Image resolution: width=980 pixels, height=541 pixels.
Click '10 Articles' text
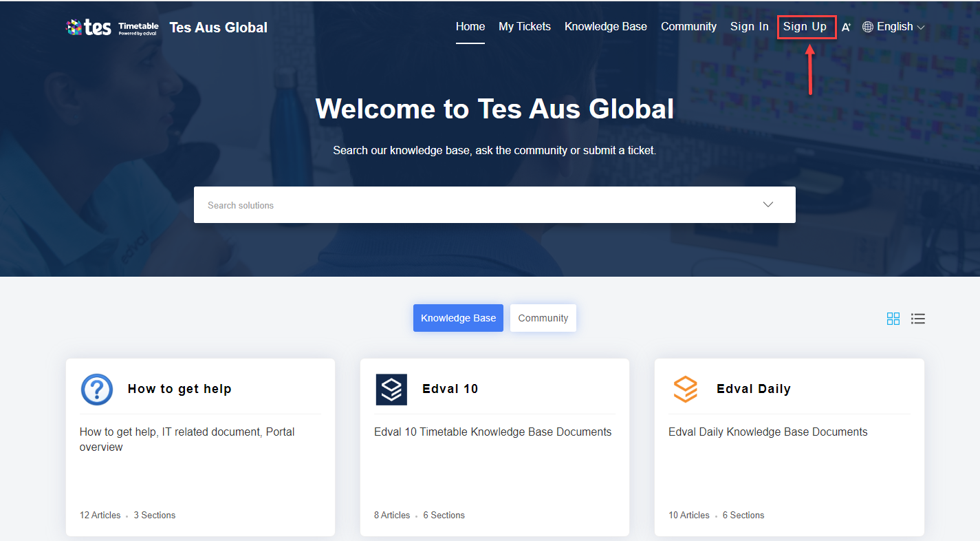[x=689, y=515]
